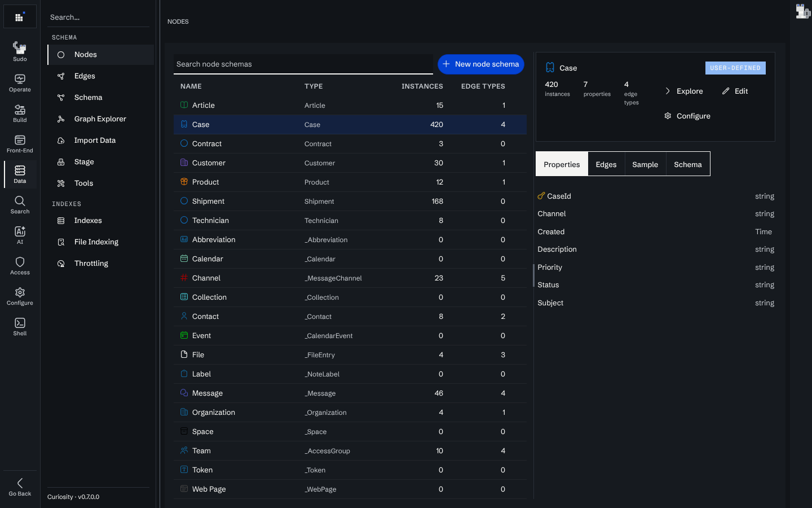The image size is (812, 508).
Task: Click the Token node icon
Action: coord(184,470)
